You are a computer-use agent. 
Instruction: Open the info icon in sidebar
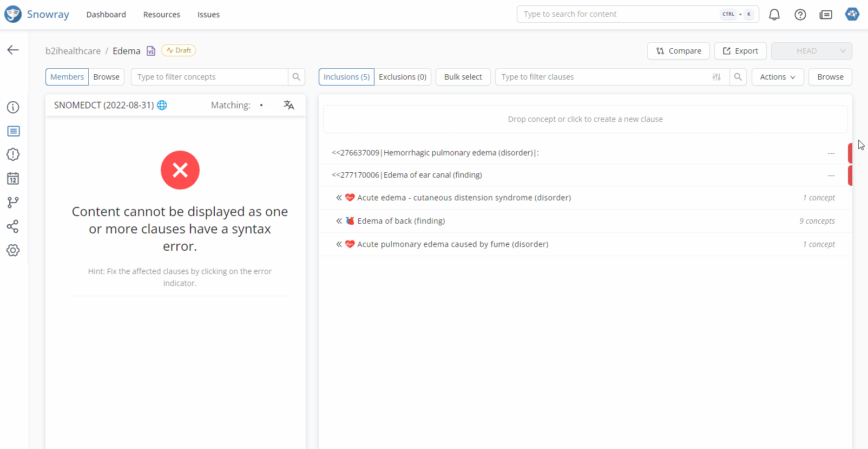pos(13,107)
